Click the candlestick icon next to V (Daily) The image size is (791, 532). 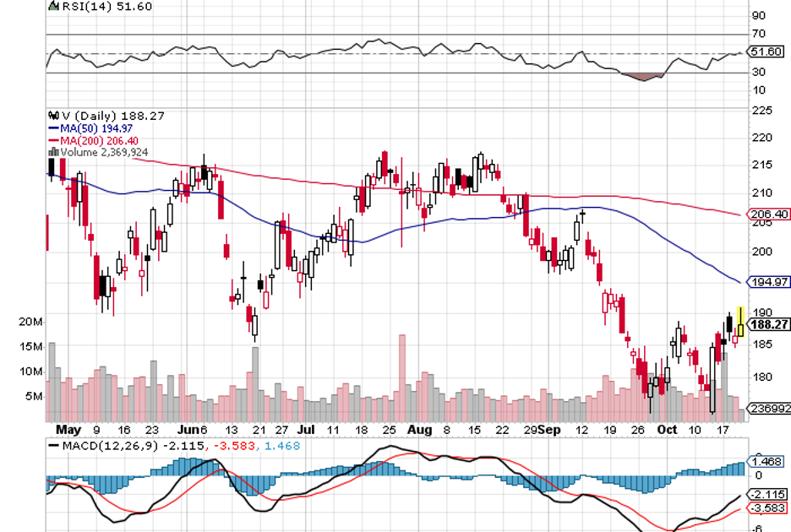tap(53, 116)
